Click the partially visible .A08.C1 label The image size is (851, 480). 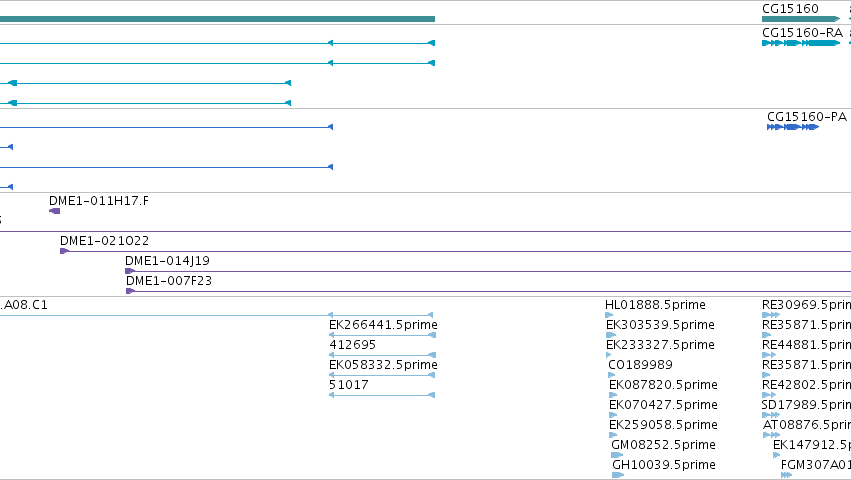(24, 305)
